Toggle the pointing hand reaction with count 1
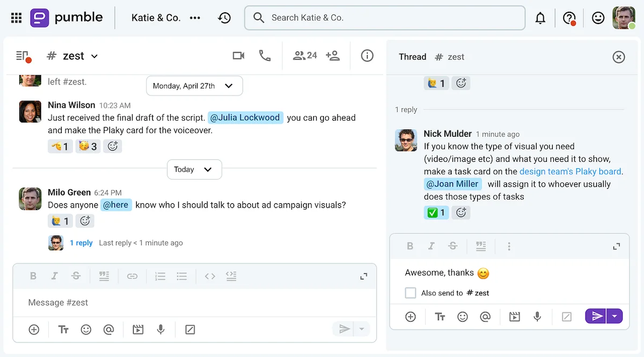The height and width of the screenshot is (357, 644). (x=60, y=146)
